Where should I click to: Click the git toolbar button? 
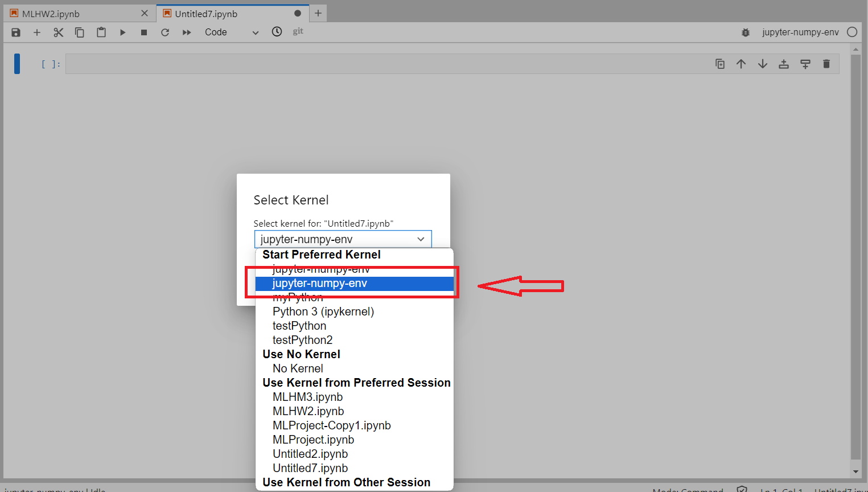(x=298, y=31)
